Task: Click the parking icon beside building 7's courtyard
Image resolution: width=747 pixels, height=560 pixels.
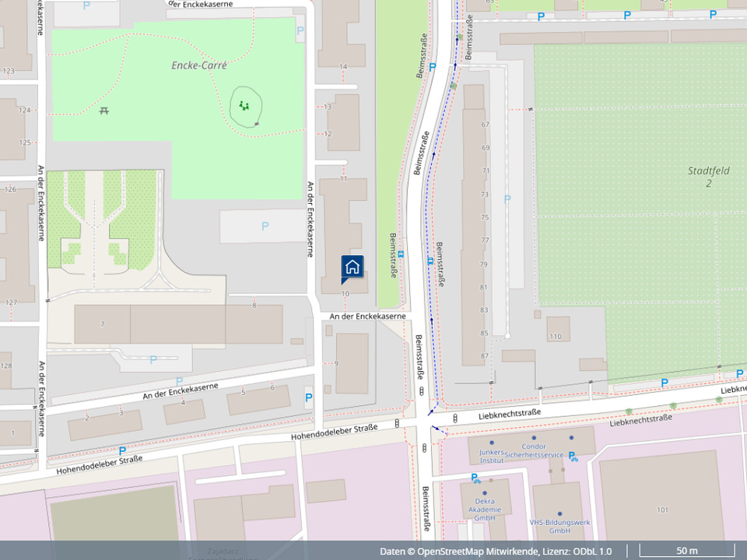Action: pos(153,360)
